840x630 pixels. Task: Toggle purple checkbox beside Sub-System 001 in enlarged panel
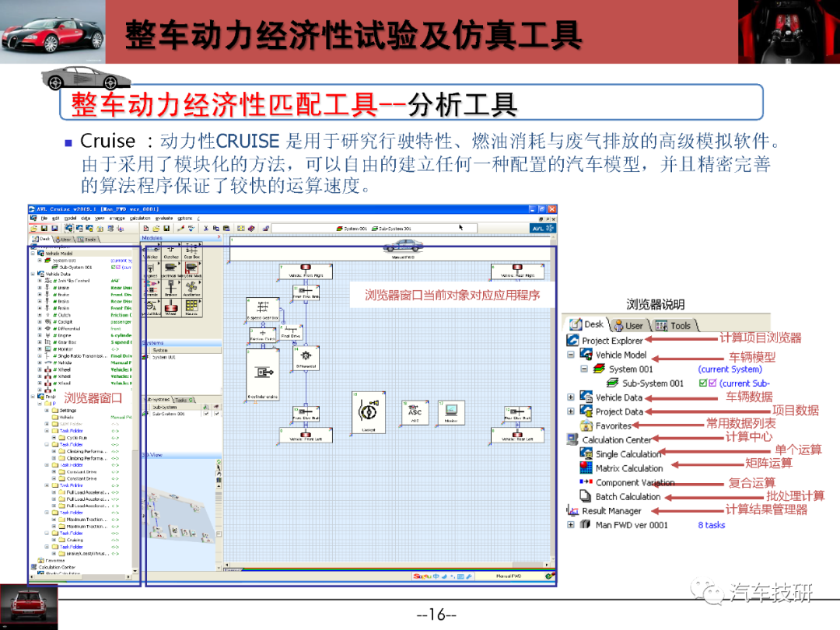coord(712,383)
